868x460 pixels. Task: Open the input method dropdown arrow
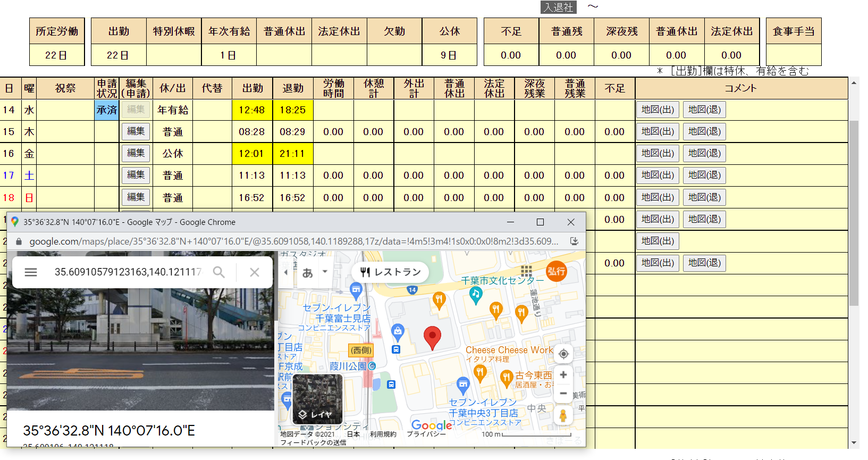click(x=325, y=272)
